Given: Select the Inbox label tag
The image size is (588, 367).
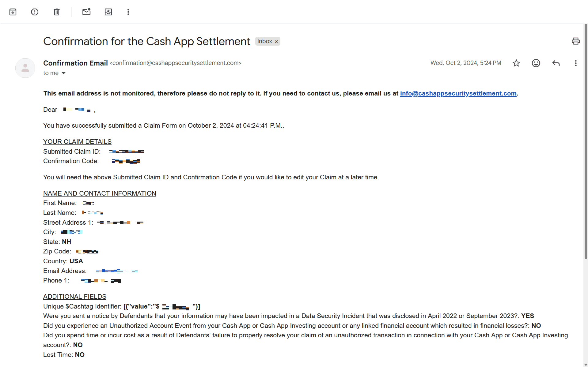Looking at the screenshot, I should point(264,41).
